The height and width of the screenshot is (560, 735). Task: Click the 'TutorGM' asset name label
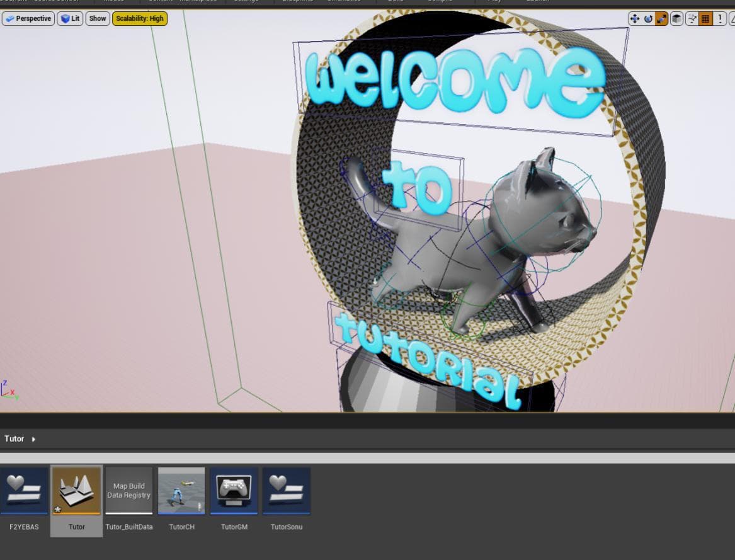(x=234, y=527)
